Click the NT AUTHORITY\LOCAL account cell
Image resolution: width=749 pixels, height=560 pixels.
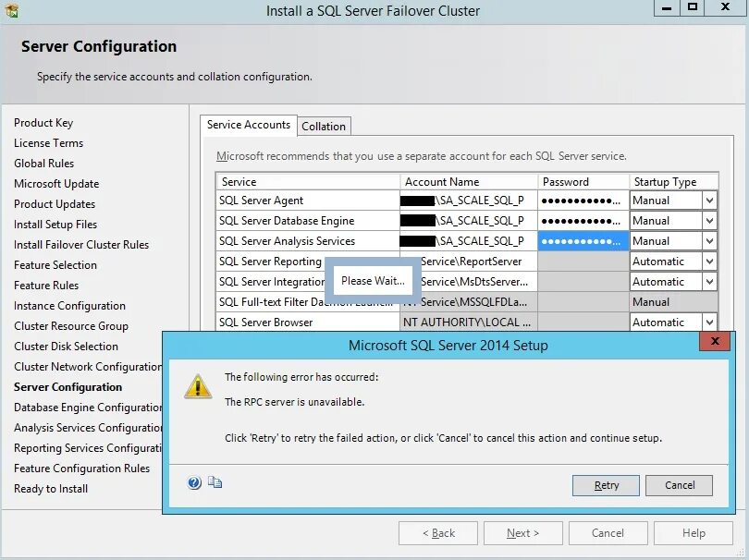click(469, 323)
